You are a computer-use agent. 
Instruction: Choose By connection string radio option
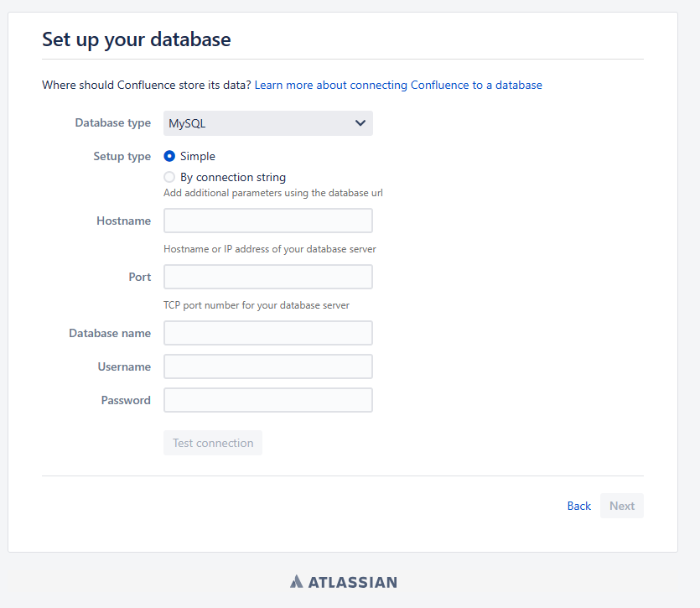point(169,177)
